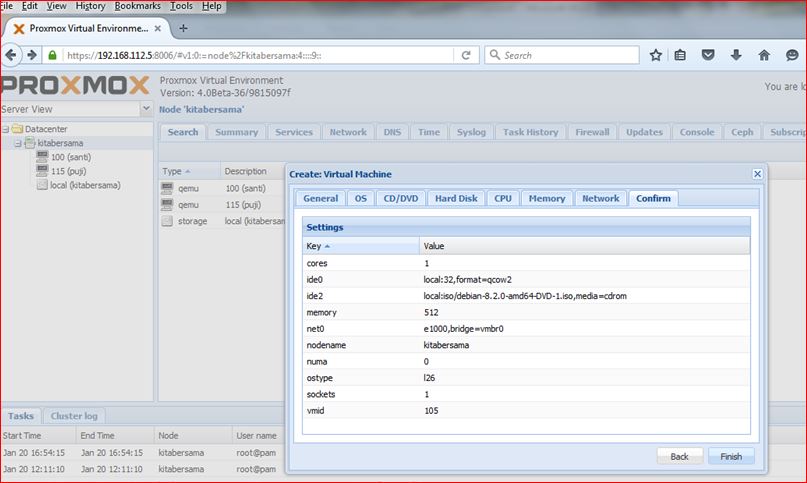
Task: Select the local (kitabersama) tree item
Action: coord(85,185)
